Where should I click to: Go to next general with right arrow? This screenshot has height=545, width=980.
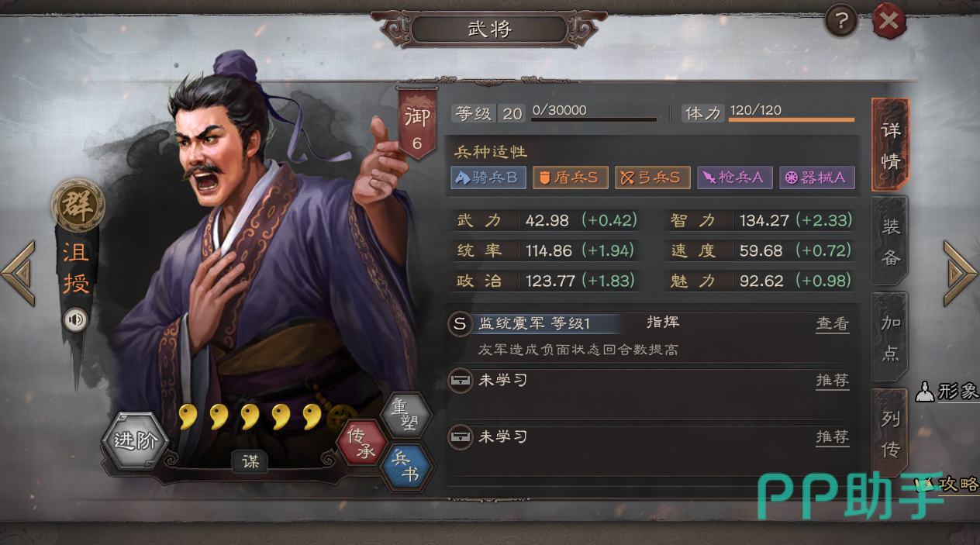(960, 274)
